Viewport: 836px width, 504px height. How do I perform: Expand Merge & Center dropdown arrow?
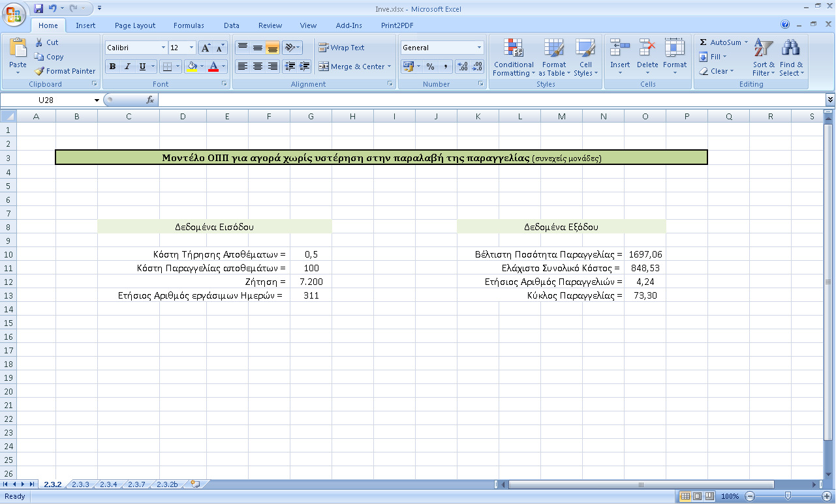(389, 67)
